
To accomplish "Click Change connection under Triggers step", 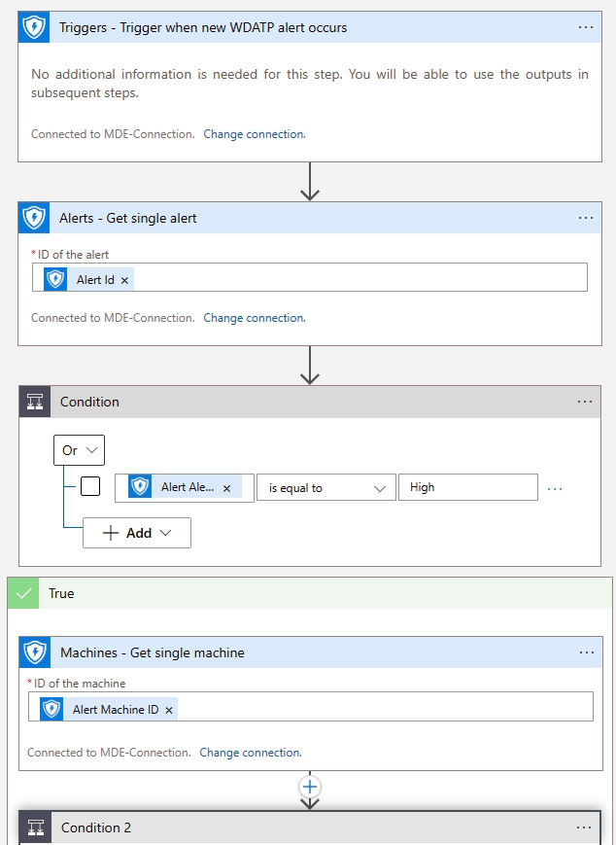I will [x=255, y=134].
